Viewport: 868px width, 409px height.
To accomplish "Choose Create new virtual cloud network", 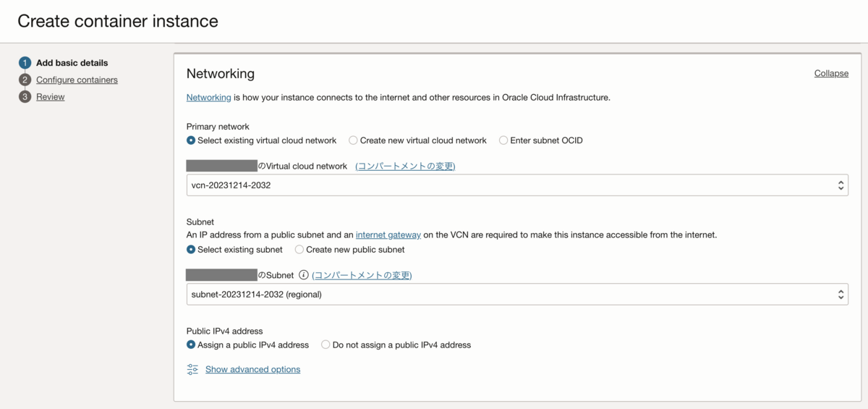I will (353, 140).
